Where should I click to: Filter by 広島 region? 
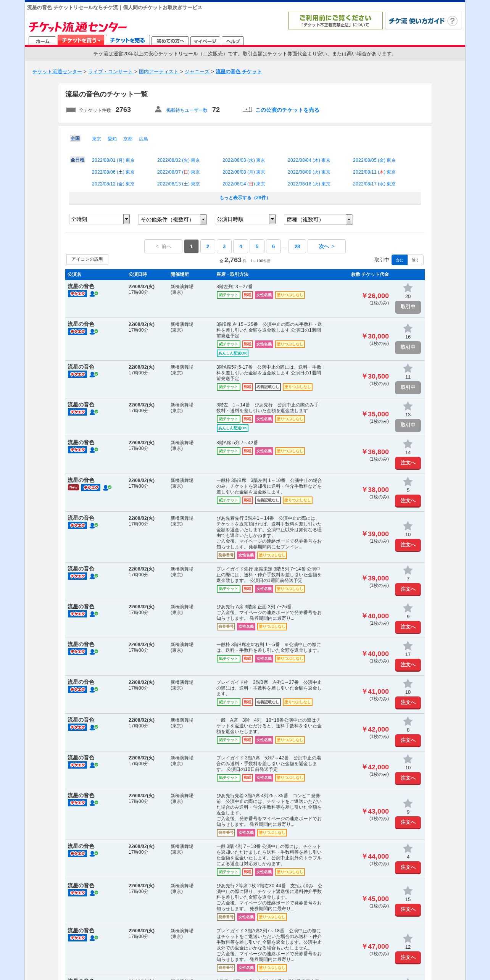pos(143,139)
